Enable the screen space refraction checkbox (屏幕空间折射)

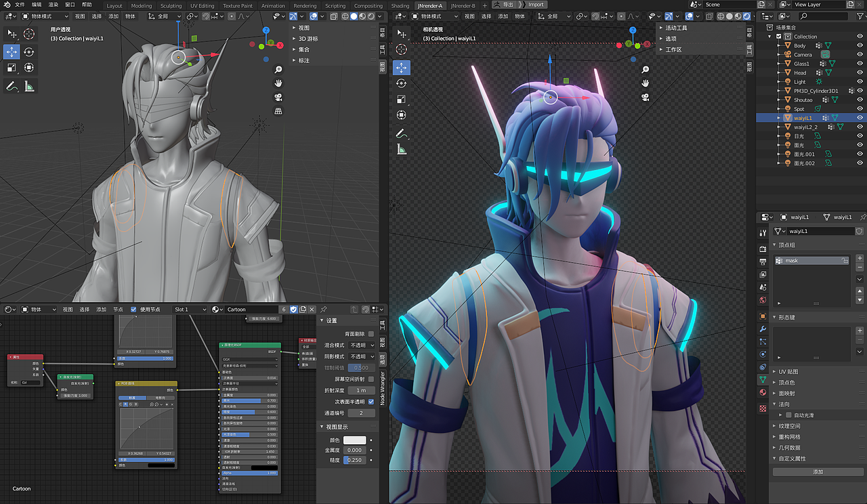coord(371,379)
